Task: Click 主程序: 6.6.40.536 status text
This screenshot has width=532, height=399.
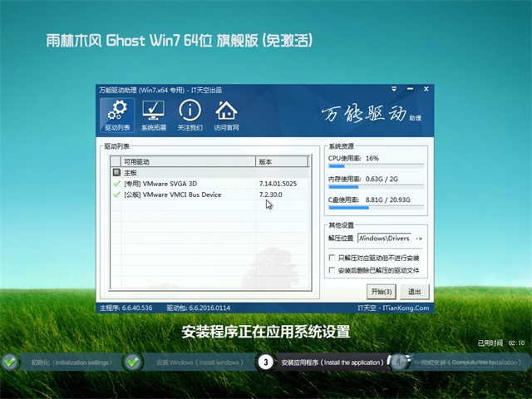Action: coord(126,308)
